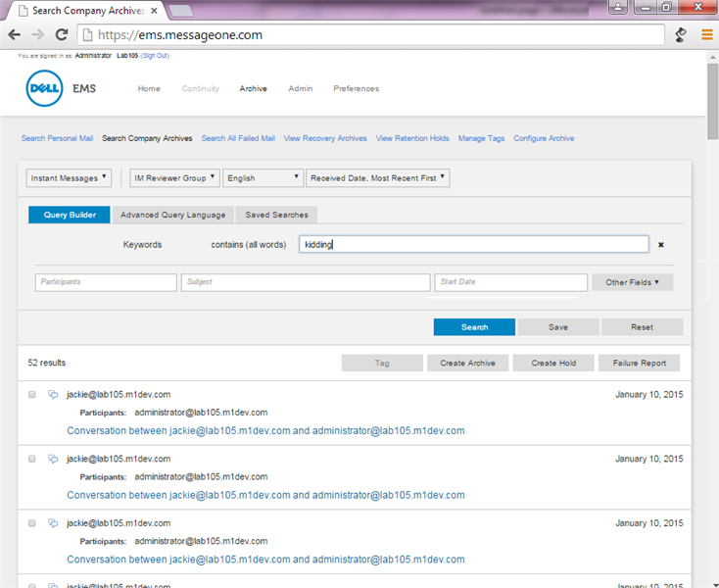Open the Continuity menu

tap(201, 88)
